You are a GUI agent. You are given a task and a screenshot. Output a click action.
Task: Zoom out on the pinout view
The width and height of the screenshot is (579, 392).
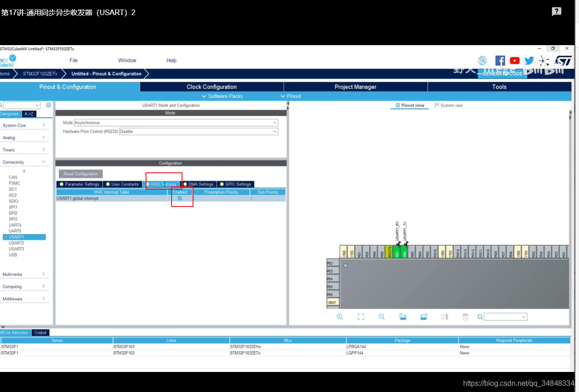(x=382, y=317)
